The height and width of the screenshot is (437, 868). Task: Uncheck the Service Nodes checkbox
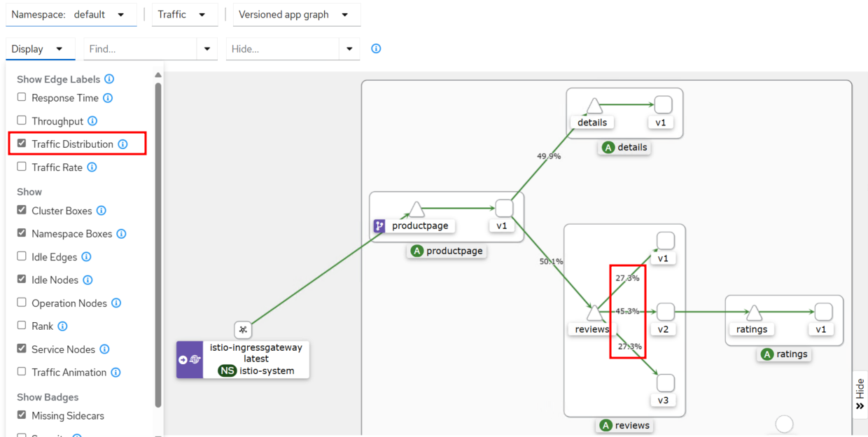tap(22, 349)
